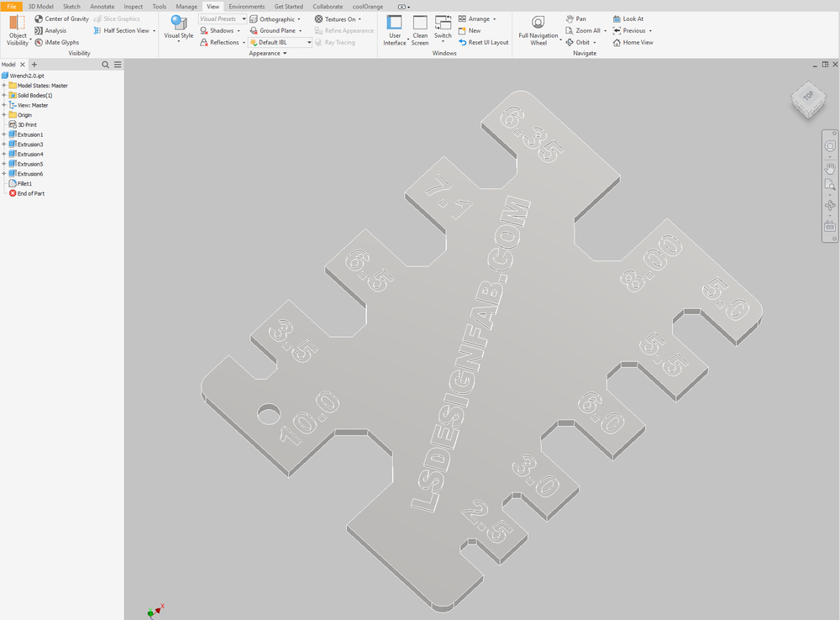Open the Model browser hamburger menu
This screenshot has width=840, height=620.
click(118, 65)
